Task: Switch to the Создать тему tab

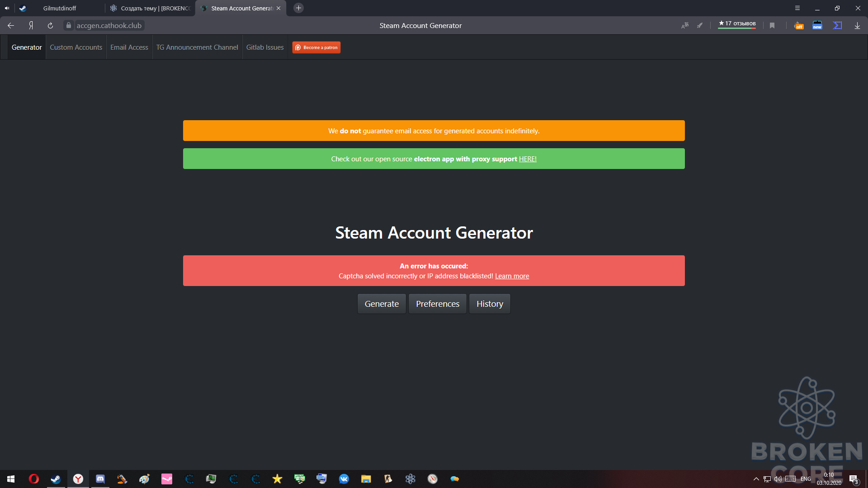Action: [x=151, y=8]
